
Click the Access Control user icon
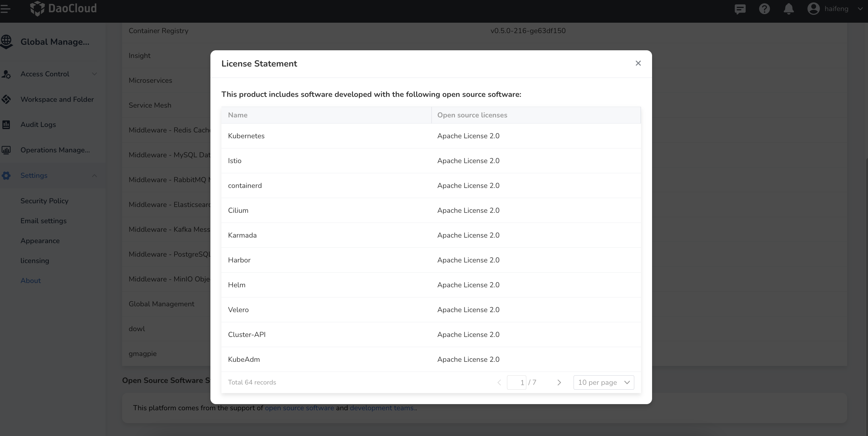point(6,74)
